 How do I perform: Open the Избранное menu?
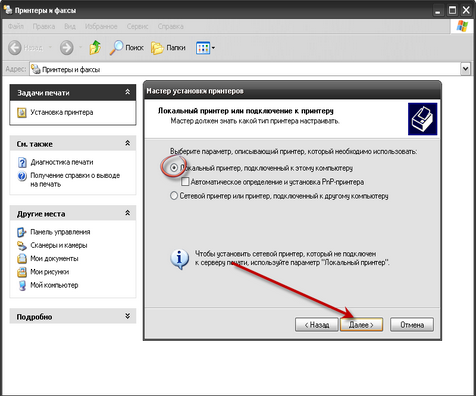pyautogui.click(x=101, y=26)
